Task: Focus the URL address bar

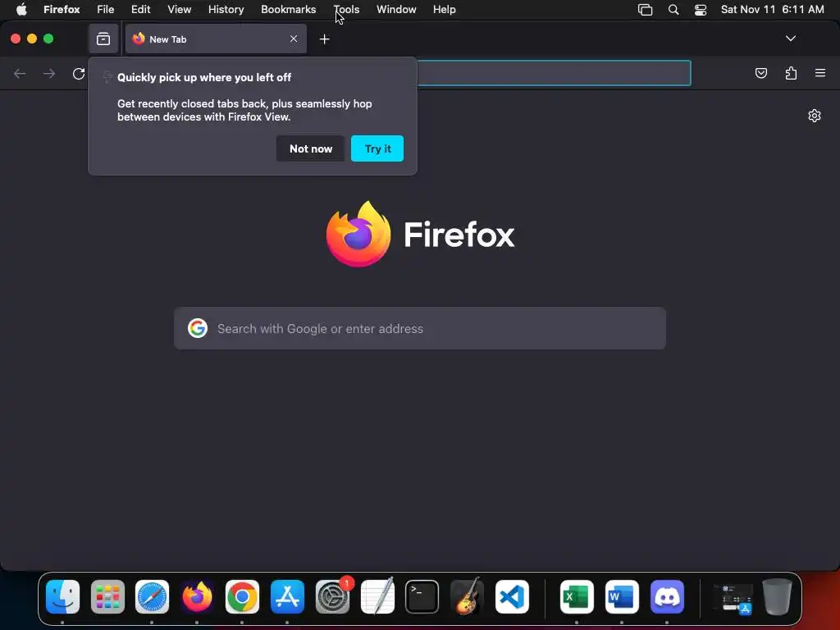Action: [x=554, y=73]
